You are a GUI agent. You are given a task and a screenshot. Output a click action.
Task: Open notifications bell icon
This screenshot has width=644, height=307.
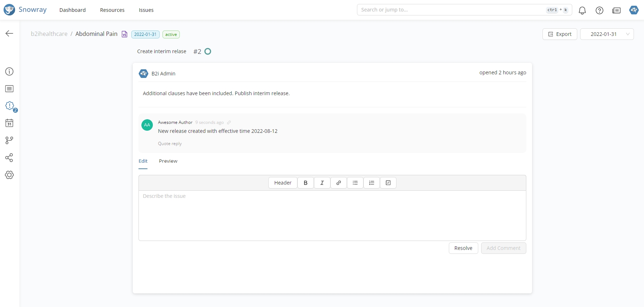pyautogui.click(x=582, y=10)
